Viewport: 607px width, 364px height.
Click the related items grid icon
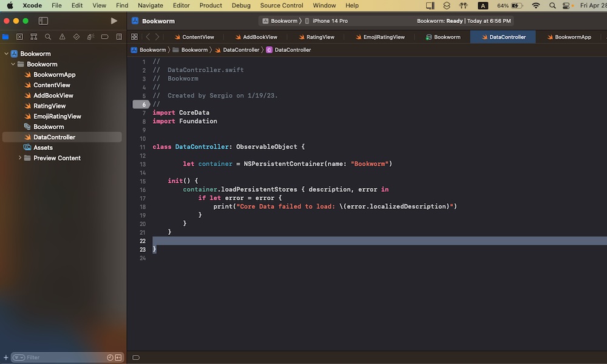134,37
